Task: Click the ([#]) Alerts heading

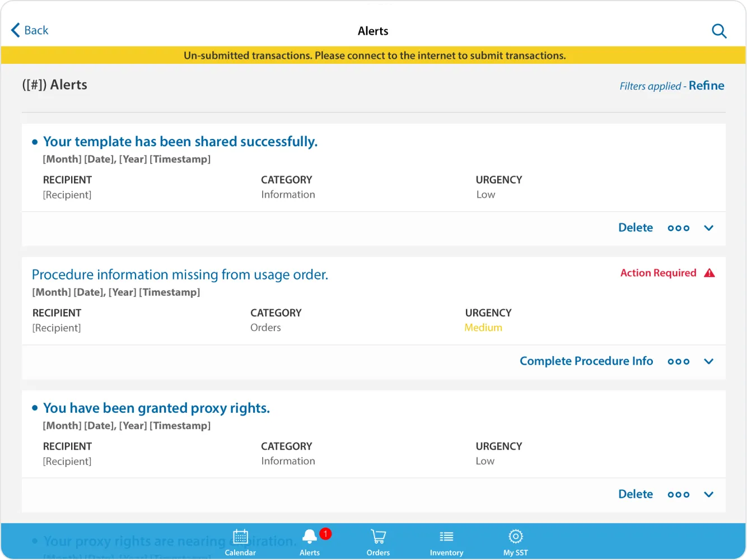Action: pyautogui.click(x=55, y=85)
